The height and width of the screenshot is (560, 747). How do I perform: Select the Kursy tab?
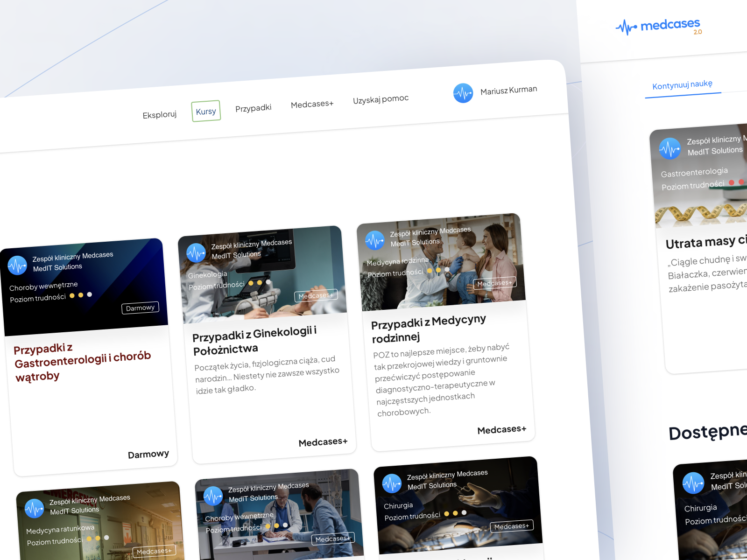point(206,111)
